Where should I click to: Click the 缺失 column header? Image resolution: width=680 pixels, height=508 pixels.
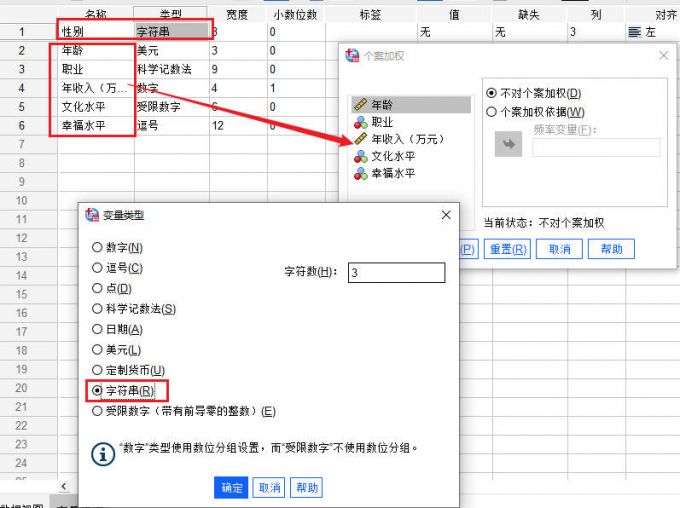click(529, 14)
